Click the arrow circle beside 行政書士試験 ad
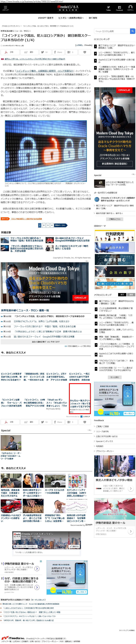Image resolution: width=136 pixels, height=644 pixels. pos(37,587)
